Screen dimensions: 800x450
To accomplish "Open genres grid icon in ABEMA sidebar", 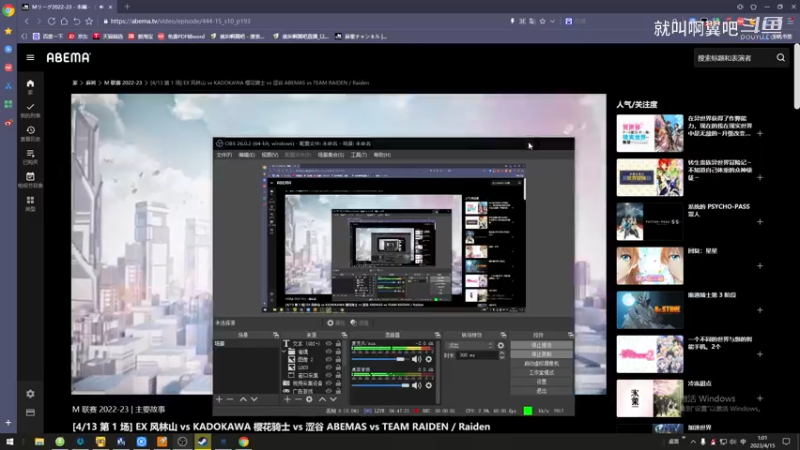I will 30,200.
